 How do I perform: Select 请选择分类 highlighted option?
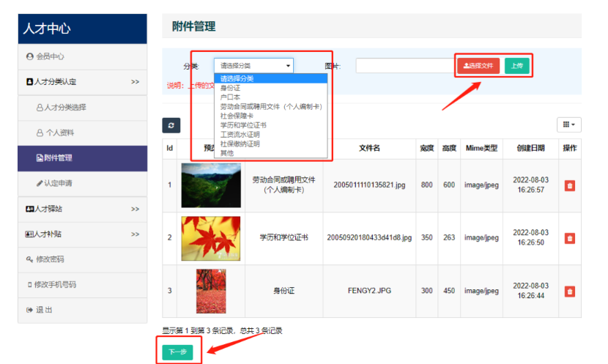270,78
